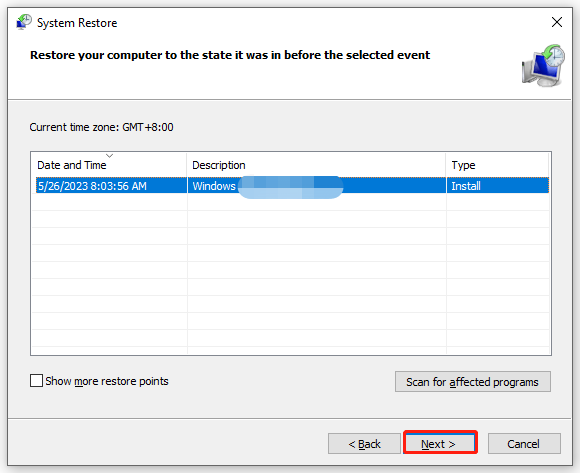Cancel the System Restore wizard

tap(524, 443)
